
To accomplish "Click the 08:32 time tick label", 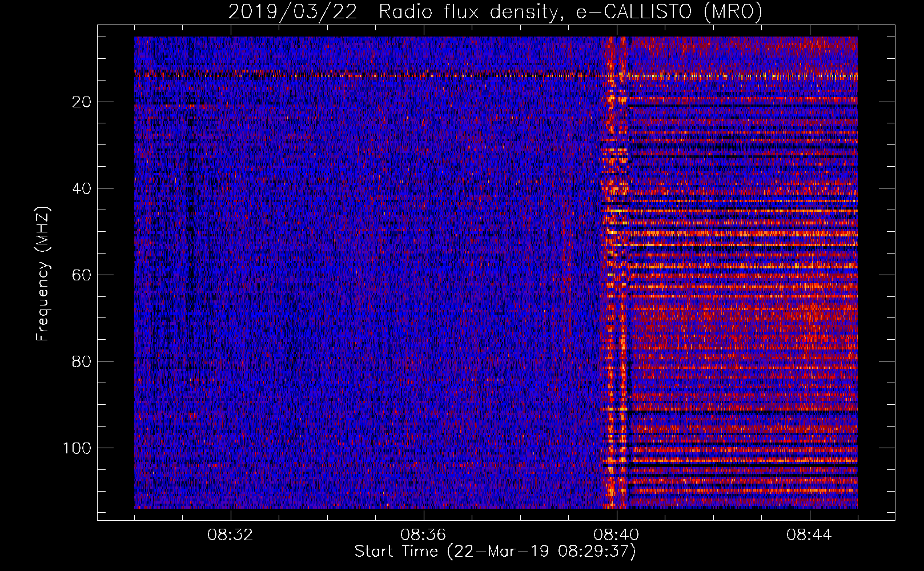I will 230,535.
